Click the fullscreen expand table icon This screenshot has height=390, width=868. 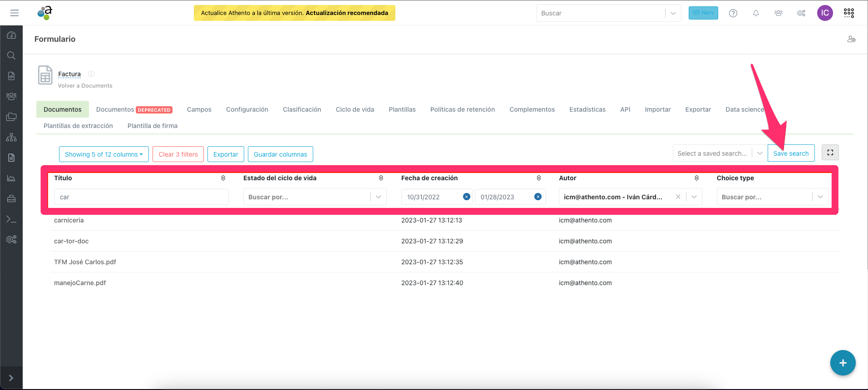point(830,153)
